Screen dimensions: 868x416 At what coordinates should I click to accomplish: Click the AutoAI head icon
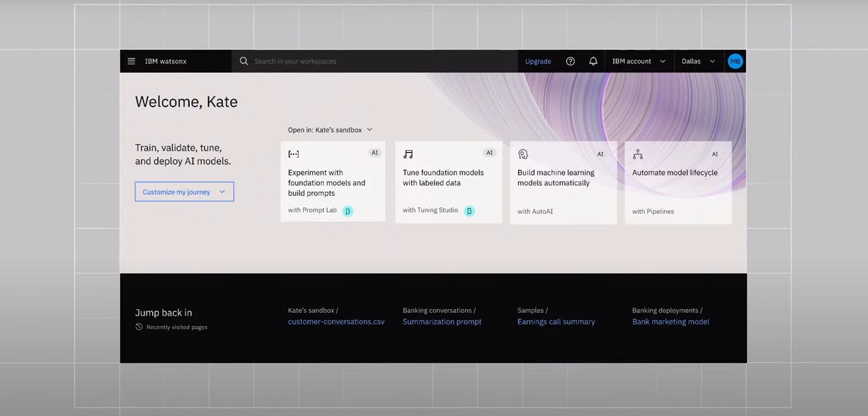pos(522,154)
